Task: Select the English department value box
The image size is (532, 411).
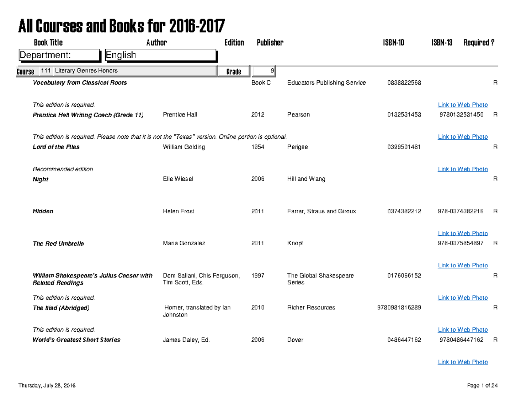Action: [x=160, y=55]
